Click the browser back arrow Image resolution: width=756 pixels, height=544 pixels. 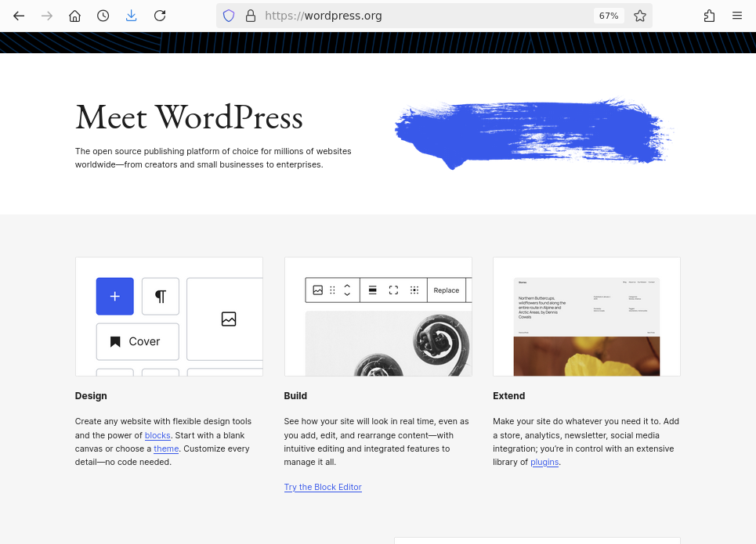click(19, 16)
